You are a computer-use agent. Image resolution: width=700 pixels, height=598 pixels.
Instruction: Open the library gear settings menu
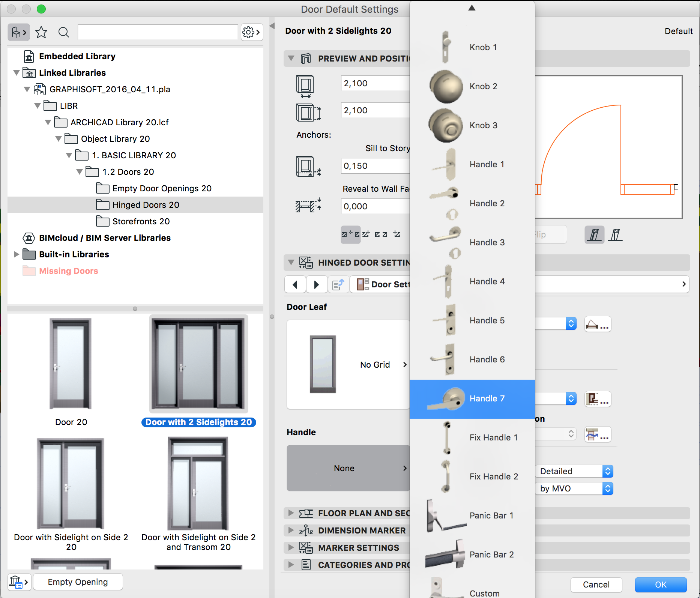pos(251,32)
